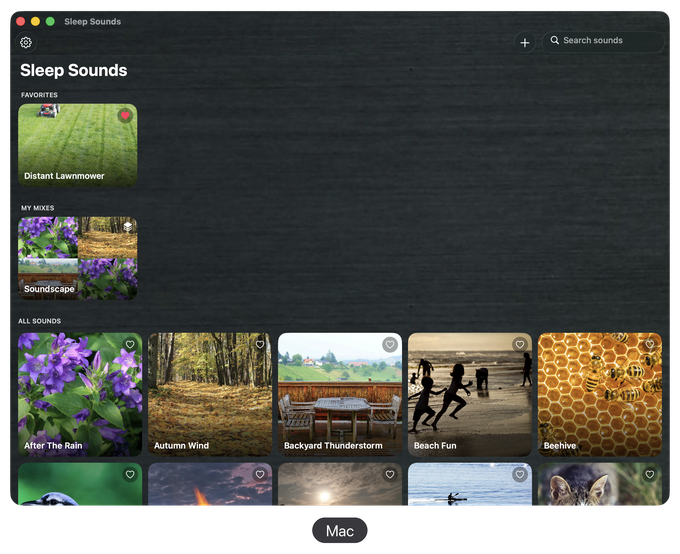Favorite the cloudy sun sound card
This screenshot has width=680, height=554.
click(390, 474)
